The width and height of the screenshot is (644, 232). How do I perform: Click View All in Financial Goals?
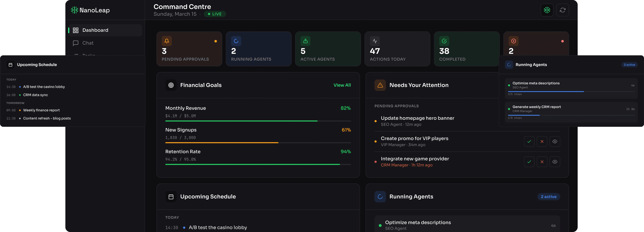pyautogui.click(x=342, y=85)
